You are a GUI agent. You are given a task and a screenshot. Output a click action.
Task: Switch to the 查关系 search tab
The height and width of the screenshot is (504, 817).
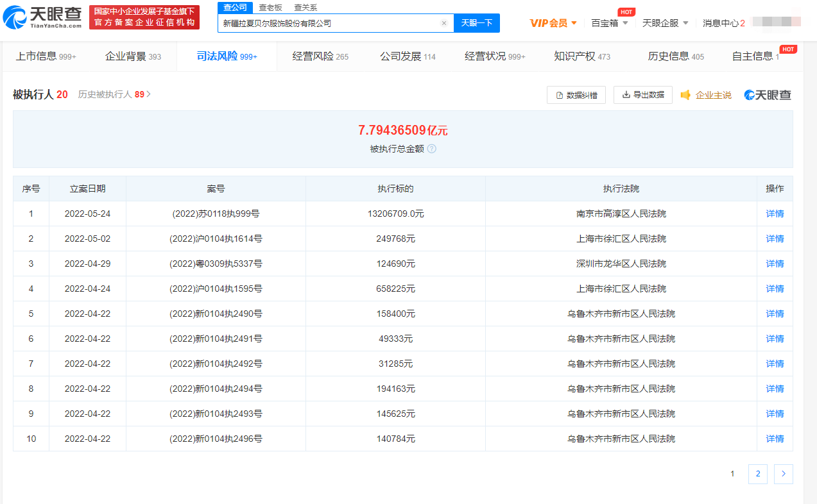pyautogui.click(x=305, y=8)
